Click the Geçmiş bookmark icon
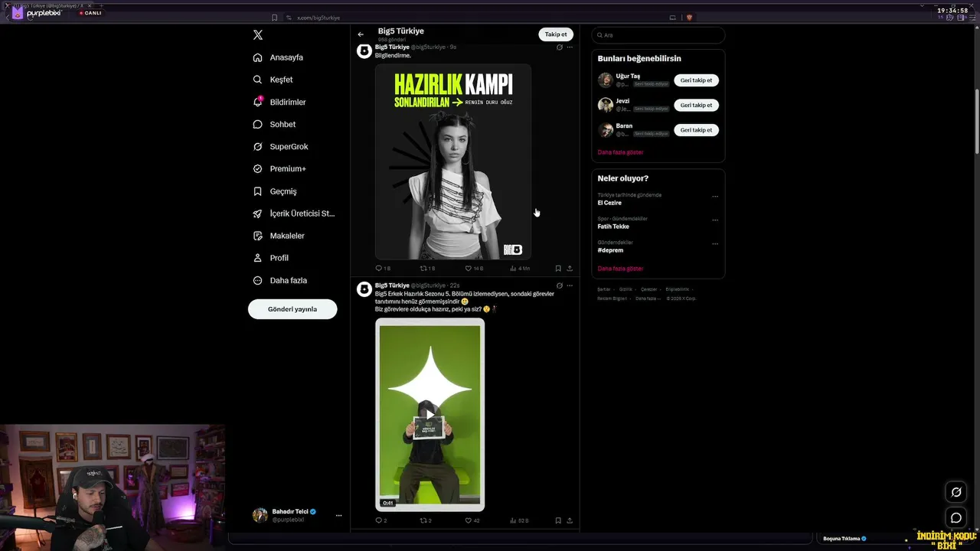 [x=257, y=191]
